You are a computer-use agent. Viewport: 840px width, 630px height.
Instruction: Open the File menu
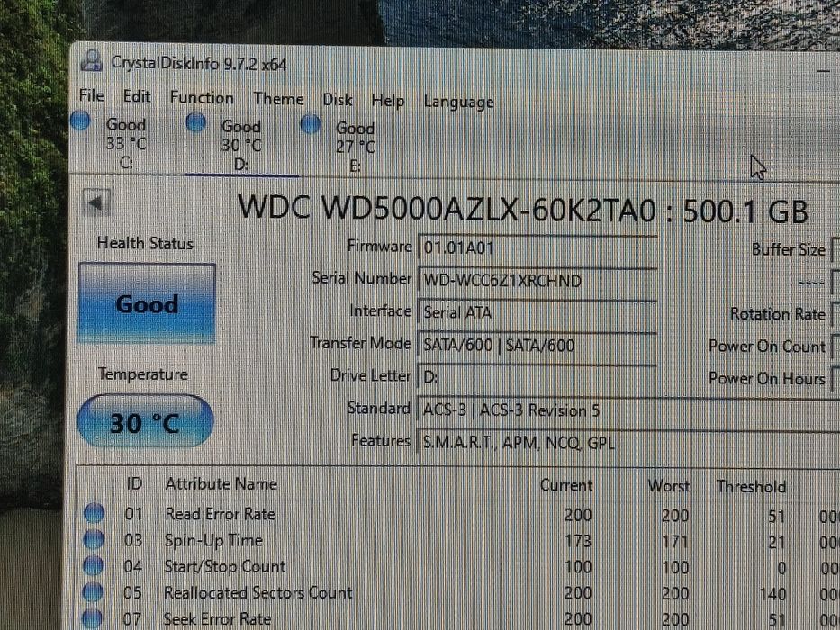pos(91,96)
